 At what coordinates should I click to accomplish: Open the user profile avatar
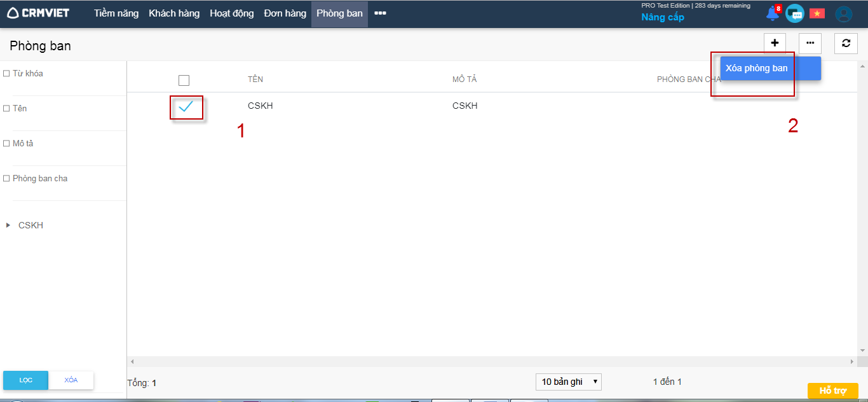843,14
